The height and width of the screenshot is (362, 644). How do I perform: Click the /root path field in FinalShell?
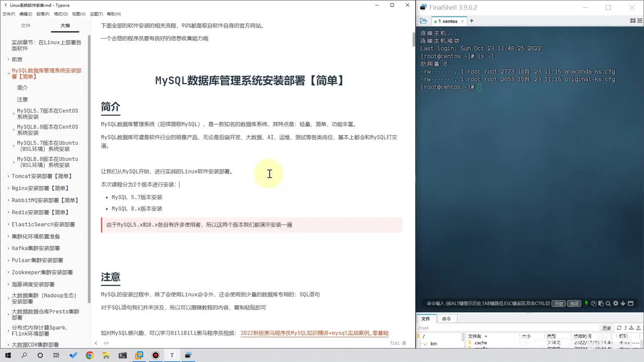click(x=507, y=328)
